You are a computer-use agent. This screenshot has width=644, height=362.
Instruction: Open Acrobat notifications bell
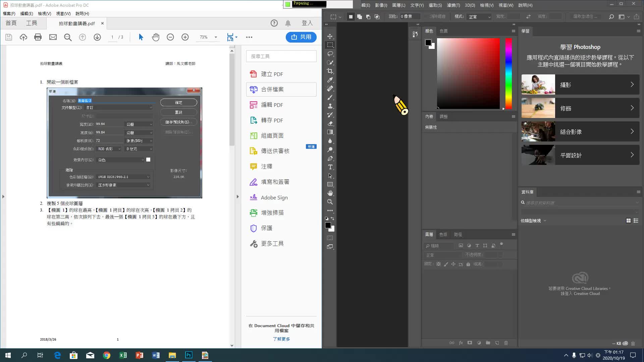[x=288, y=23]
